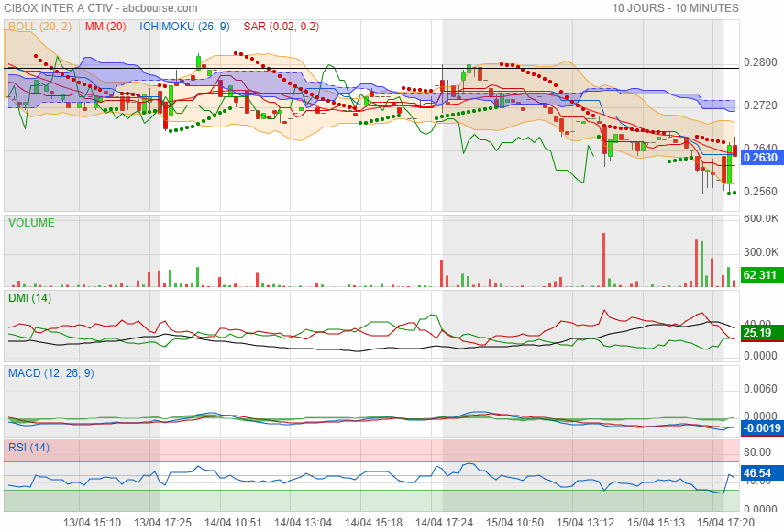
Task: Click the 0.2800 price axis label
Action: (x=760, y=62)
